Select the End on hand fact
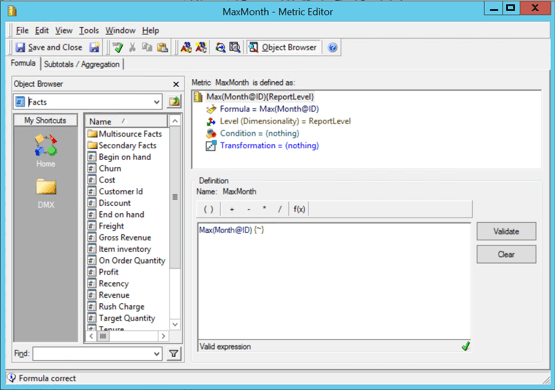Viewport: 555px width, 390px height. [116, 214]
